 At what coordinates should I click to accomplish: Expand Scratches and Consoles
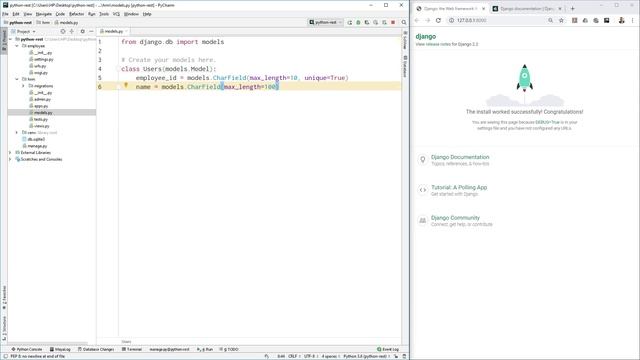click(11, 159)
